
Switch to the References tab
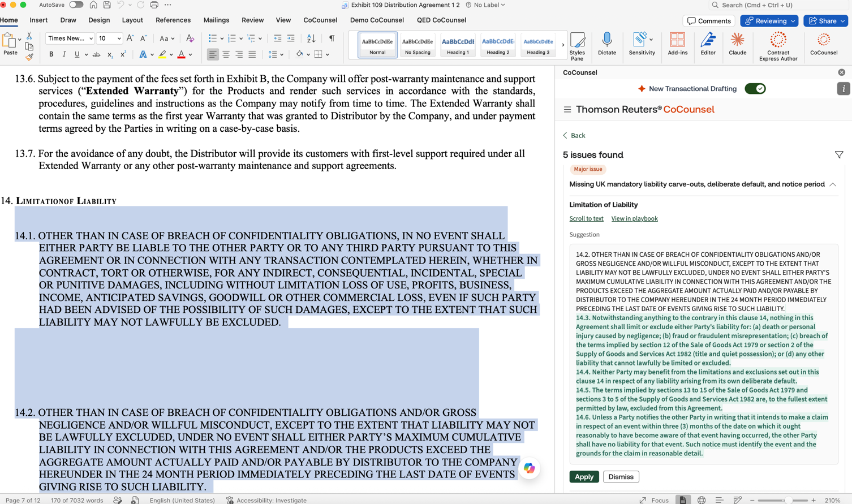(x=173, y=20)
